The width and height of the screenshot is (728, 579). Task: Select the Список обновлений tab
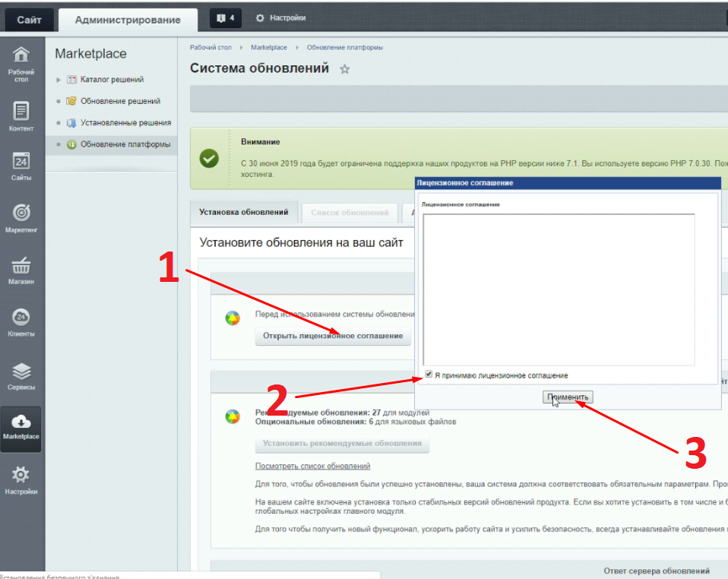point(350,213)
